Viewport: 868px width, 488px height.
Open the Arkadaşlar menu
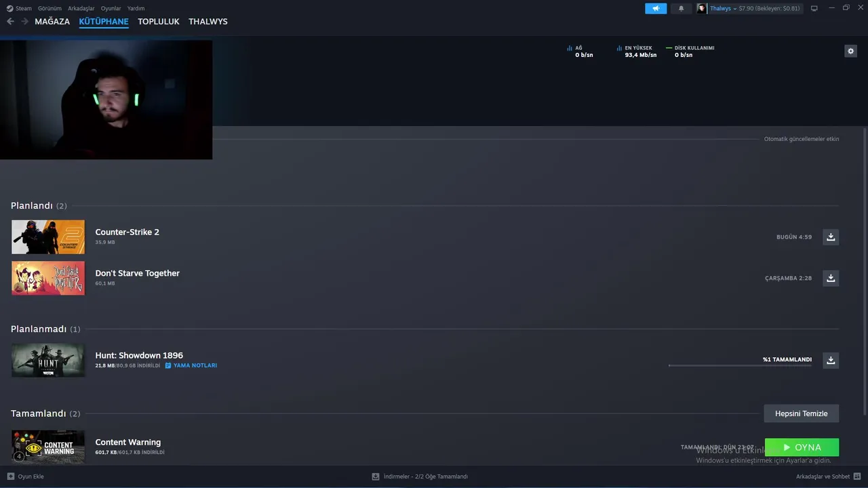click(x=81, y=8)
